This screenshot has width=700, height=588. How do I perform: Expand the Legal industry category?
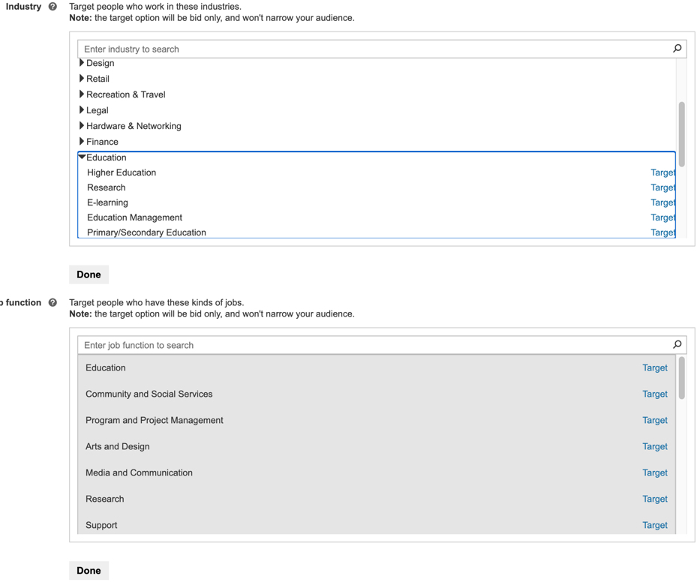tap(82, 110)
